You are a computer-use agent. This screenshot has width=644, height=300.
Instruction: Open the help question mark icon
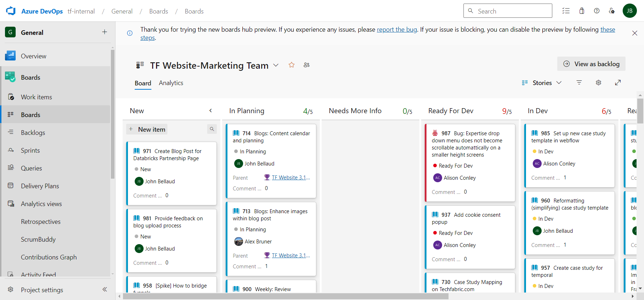pyautogui.click(x=597, y=11)
